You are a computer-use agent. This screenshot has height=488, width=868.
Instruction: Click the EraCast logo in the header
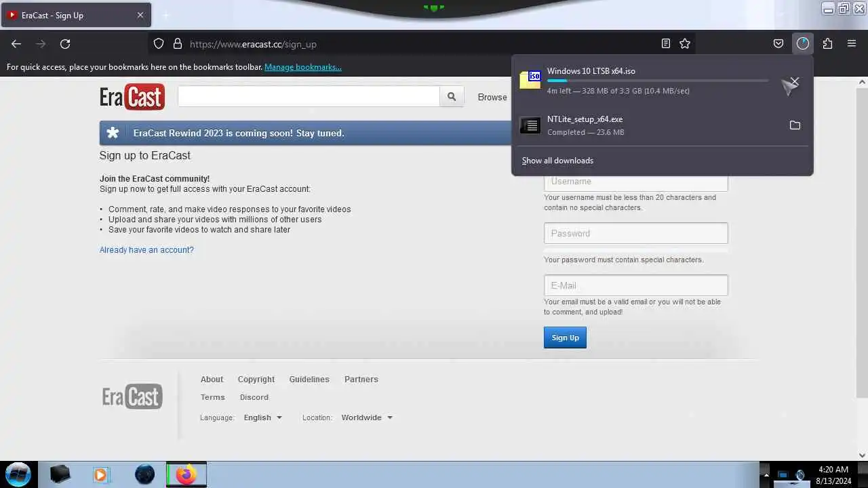point(132,97)
